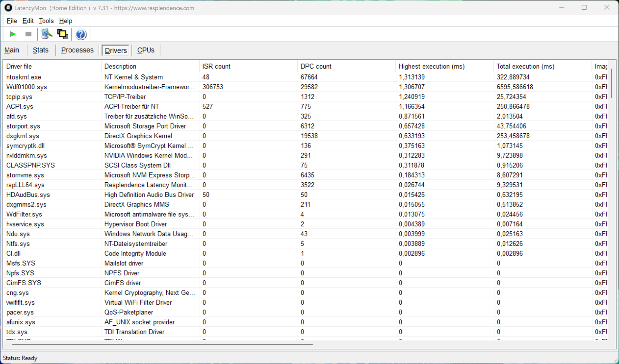Click the overlapping windows toolbar icon
This screenshot has height=364, width=619.
point(63,34)
